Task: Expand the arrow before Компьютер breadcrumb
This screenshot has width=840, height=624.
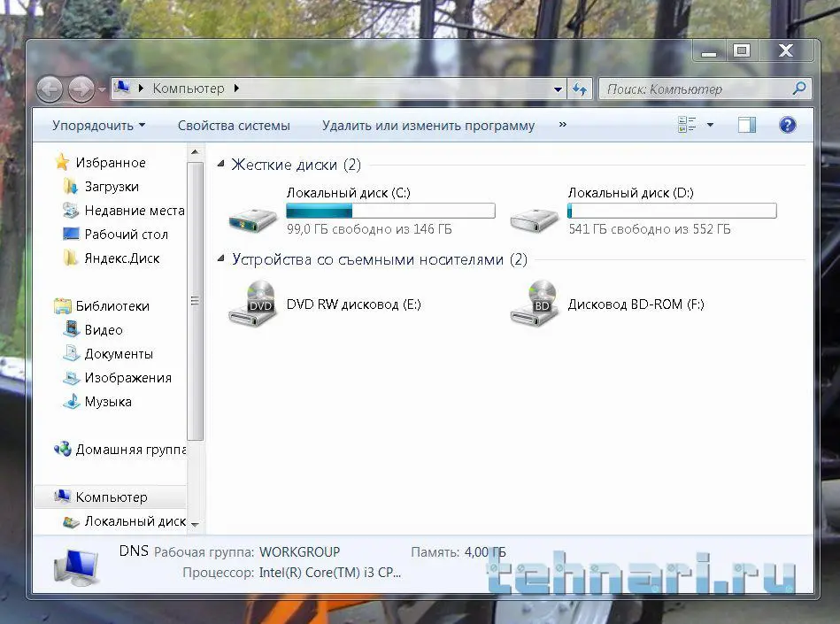Action: click(141, 89)
